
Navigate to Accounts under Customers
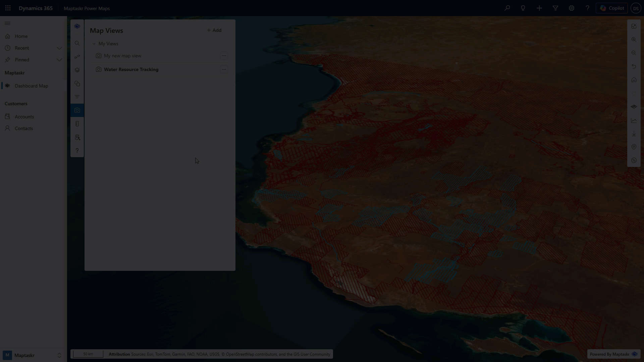click(x=24, y=116)
